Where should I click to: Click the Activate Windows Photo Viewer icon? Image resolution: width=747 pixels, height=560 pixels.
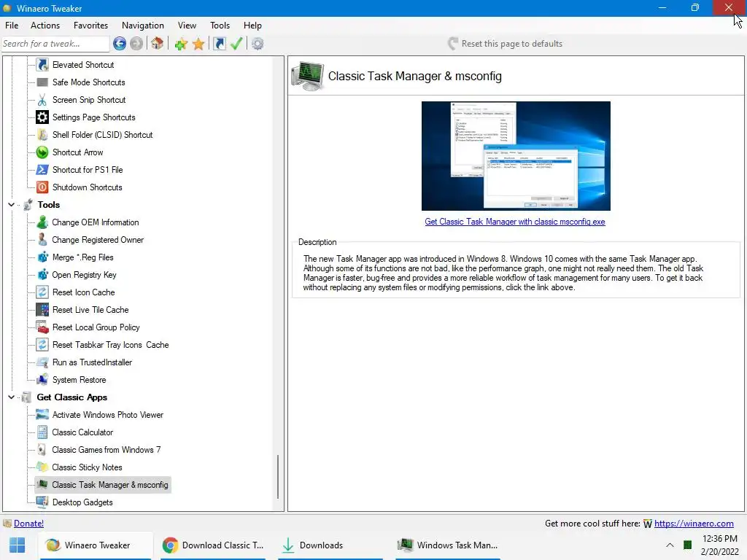(x=42, y=415)
